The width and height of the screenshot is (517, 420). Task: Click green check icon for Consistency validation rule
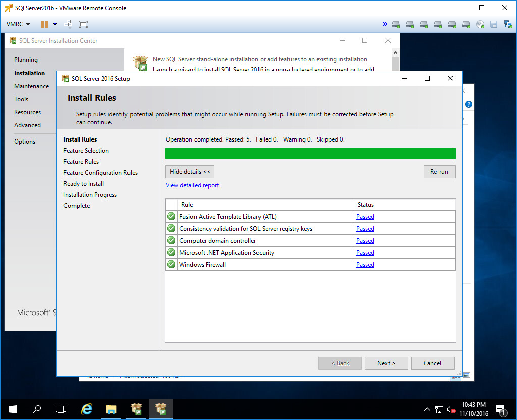pos(171,228)
